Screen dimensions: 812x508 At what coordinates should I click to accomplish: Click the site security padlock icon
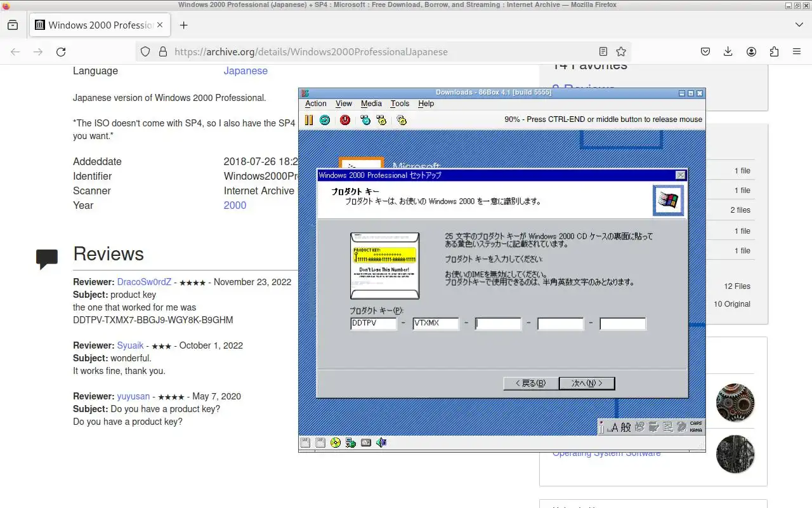click(163, 52)
